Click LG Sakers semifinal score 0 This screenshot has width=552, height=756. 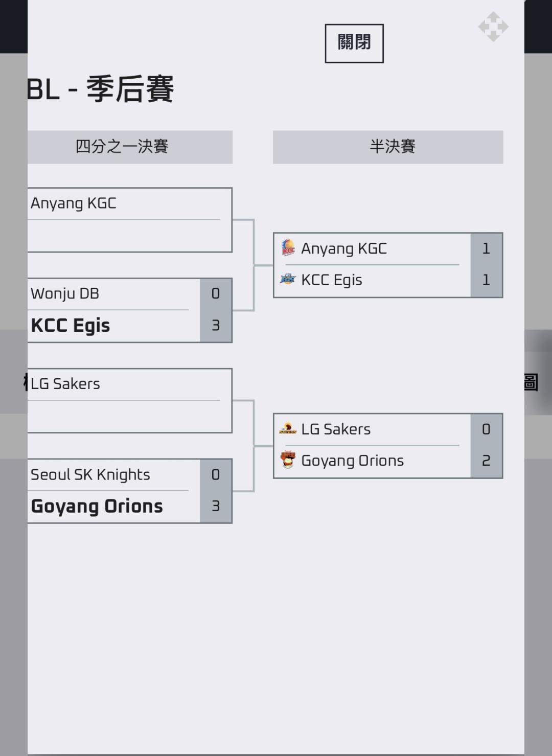[x=486, y=429]
